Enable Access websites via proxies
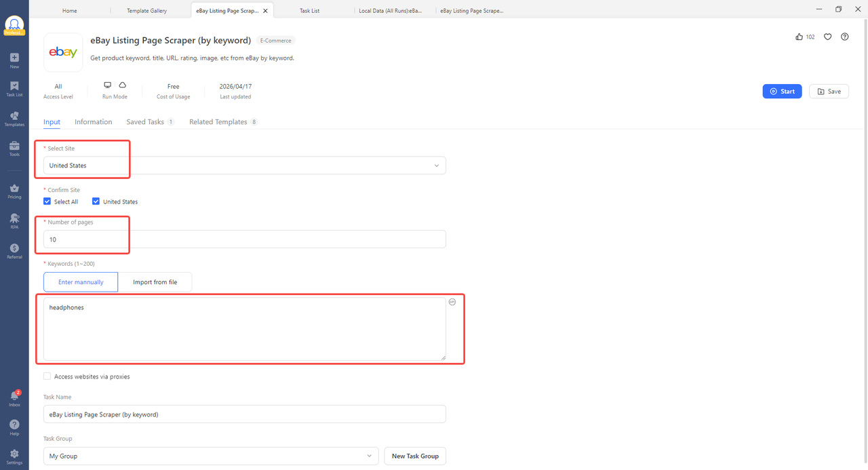This screenshot has width=868, height=470. coord(47,376)
